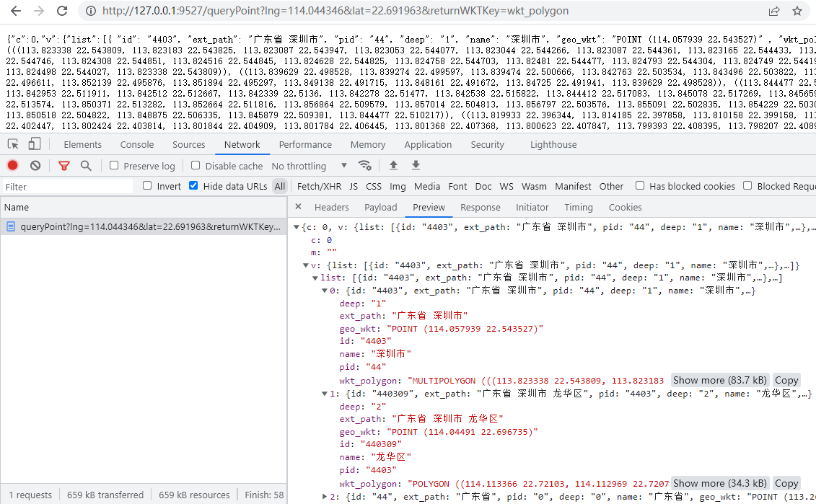Click the browser address bar URL

pyautogui.click(x=335, y=11)
